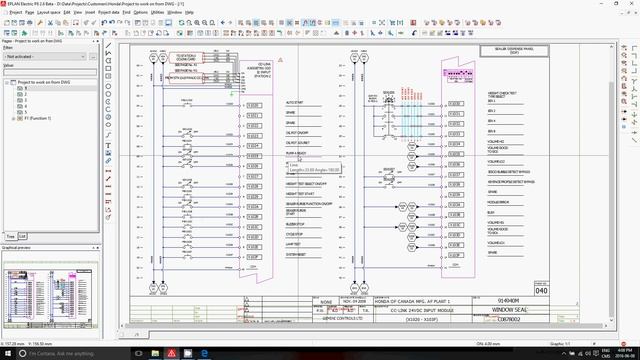Image resolution: width=640 pixels, height=360 pixels.
Task: Click the red book icon in toolbar
Action: tap(413, 23)
